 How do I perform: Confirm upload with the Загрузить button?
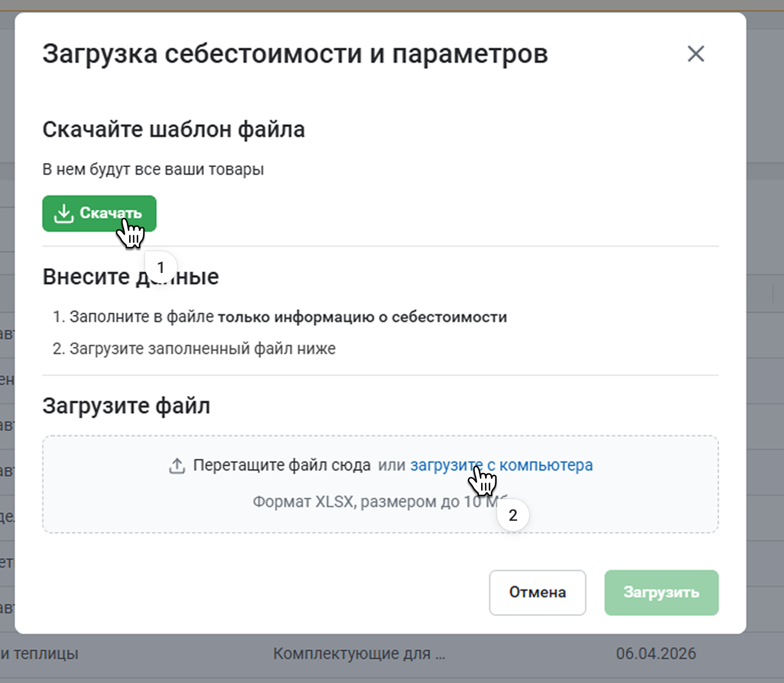pyautogui.click(x=661, y=593)
